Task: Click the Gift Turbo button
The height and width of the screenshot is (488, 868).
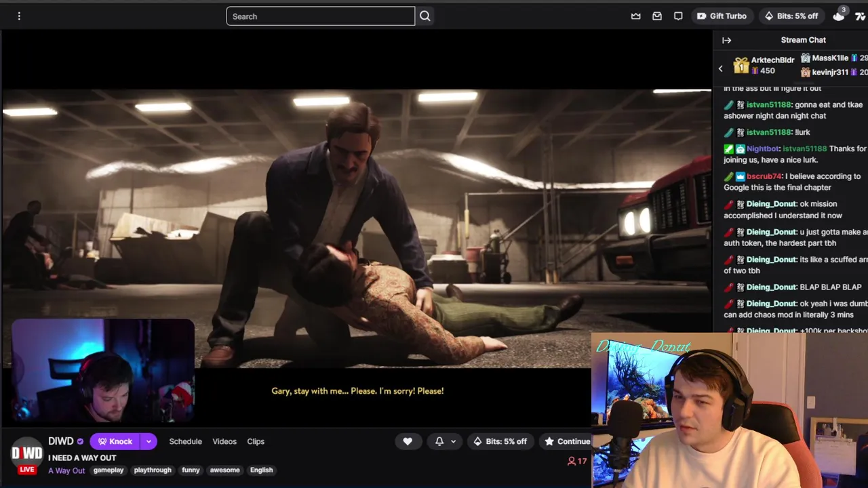Action: pos(722,16)
